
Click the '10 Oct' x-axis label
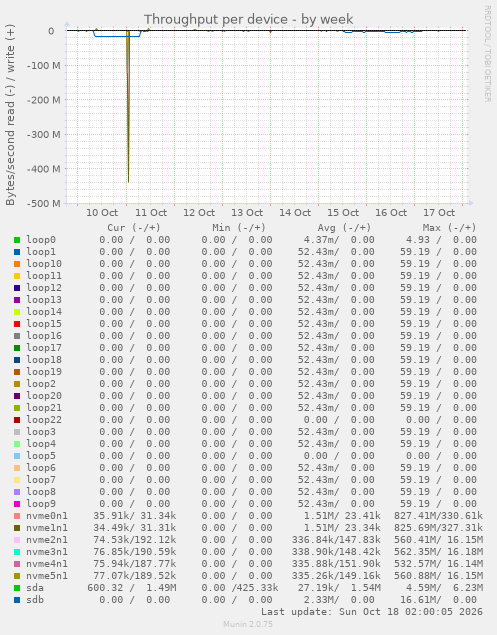coord(102,213)
